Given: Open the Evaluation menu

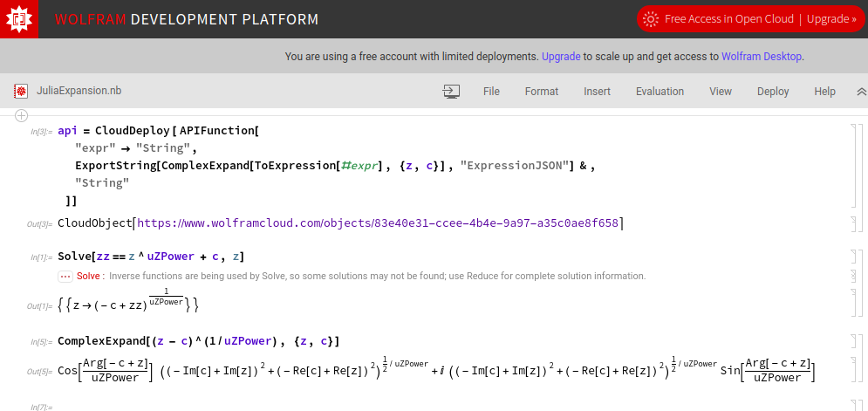Looking at the screenshot, I should (660, 91).
